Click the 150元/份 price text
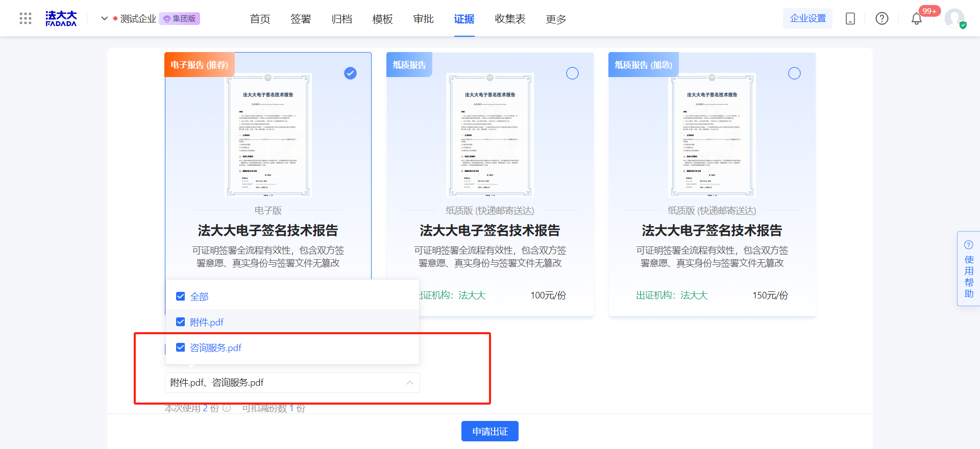This screenshot has height=449, width=980. click(x=770, y=295)
